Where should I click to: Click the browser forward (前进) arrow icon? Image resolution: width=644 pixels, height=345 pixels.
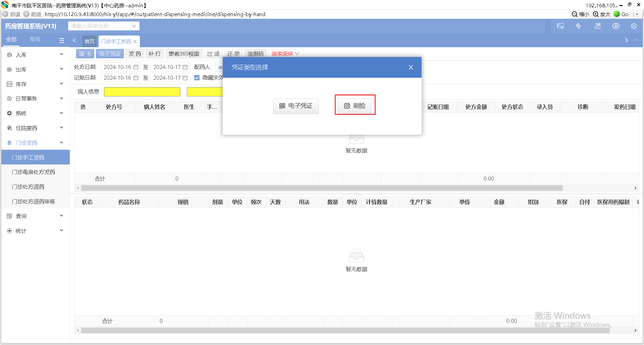click(x=26, y=14)
